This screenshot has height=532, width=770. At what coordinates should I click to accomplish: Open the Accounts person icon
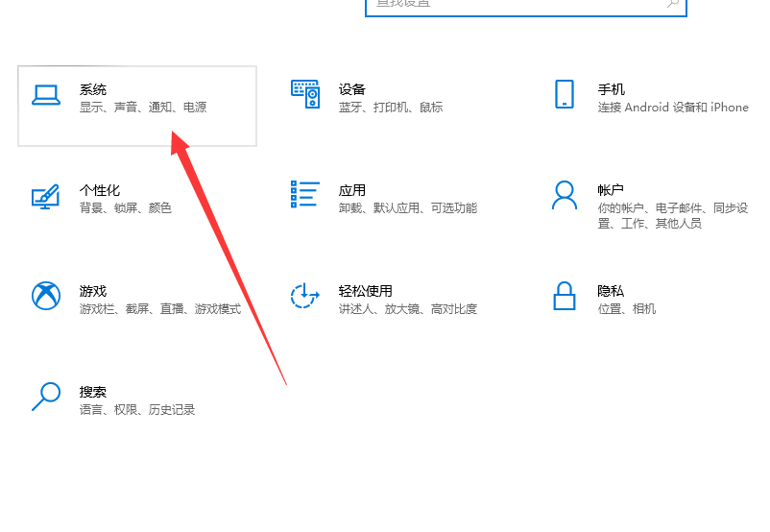click(565, 195)
